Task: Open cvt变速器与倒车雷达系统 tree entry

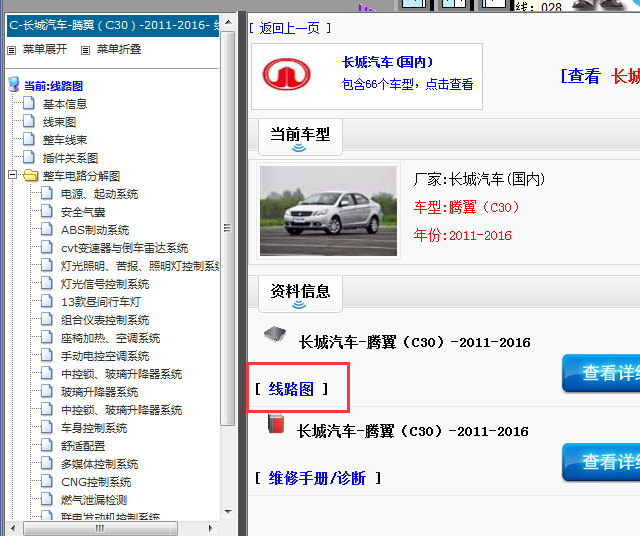Action: (124, 248)
